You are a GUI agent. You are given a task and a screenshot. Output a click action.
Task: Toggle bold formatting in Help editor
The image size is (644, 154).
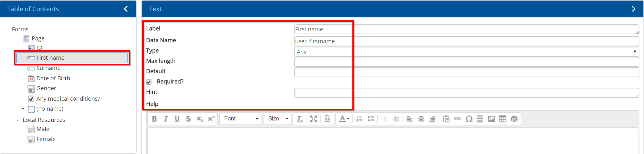pos(154,119)
